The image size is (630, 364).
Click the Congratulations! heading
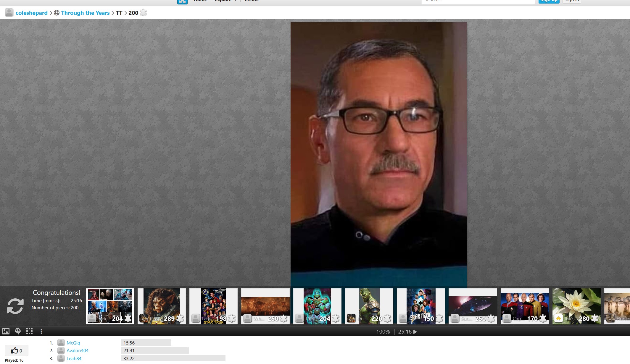57,292
